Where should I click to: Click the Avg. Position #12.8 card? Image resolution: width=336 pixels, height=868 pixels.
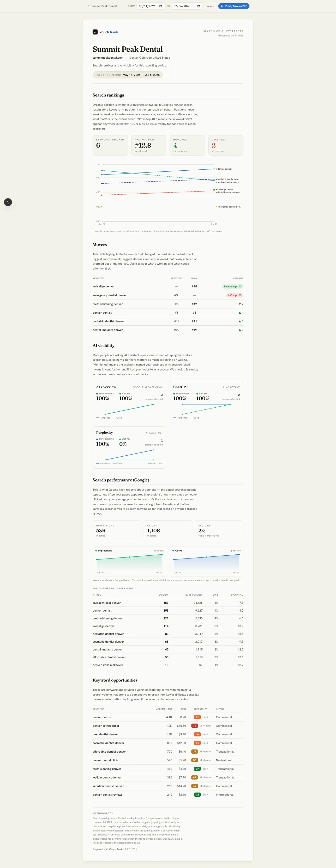pyautogui.click(x=149, y=145)
